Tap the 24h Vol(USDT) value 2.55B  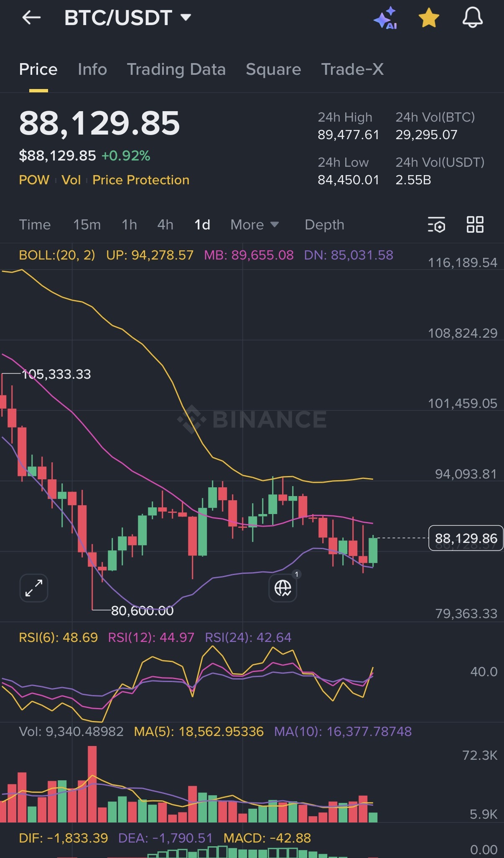pos(413,180)
